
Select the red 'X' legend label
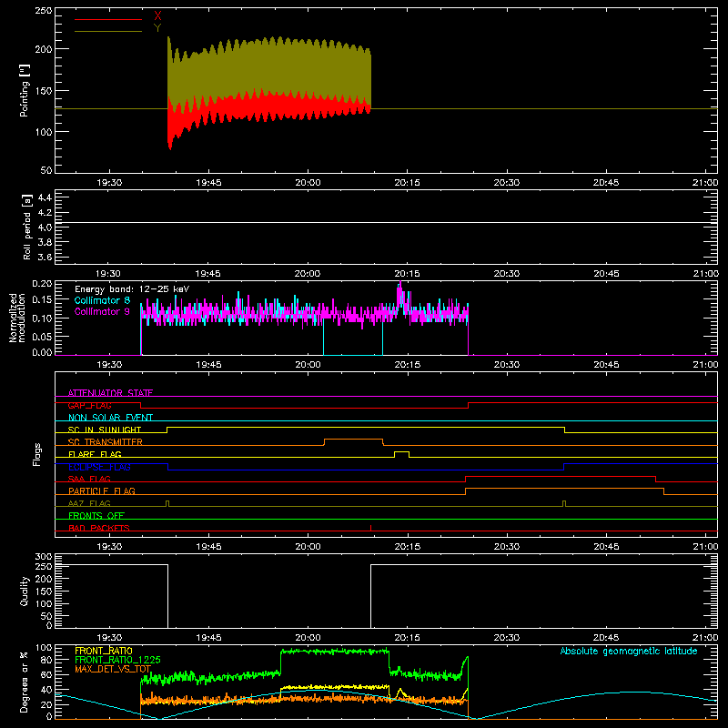point(157,16)
